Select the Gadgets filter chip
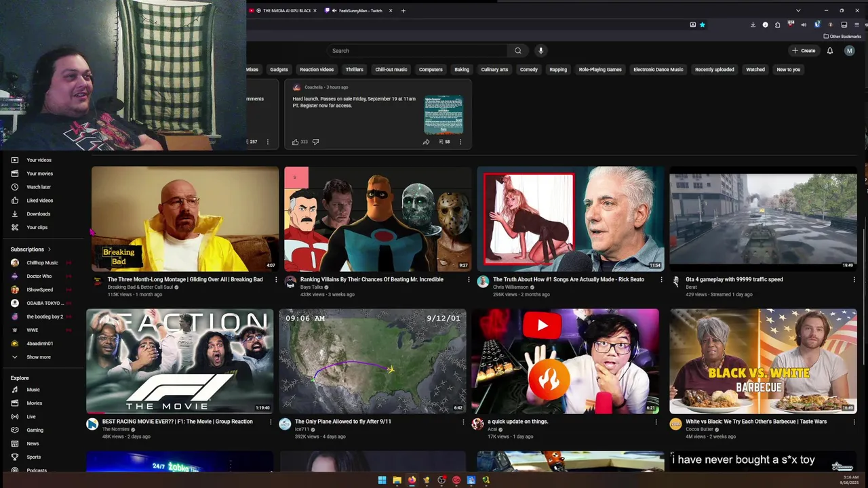Image resolution: width=868 pixels, height=488 pixels. (279, 70)
